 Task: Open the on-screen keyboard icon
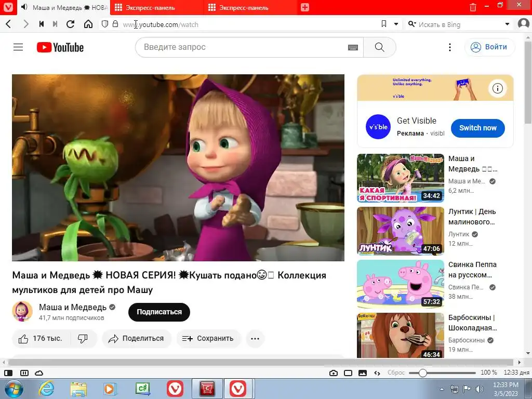pos(353,47)
